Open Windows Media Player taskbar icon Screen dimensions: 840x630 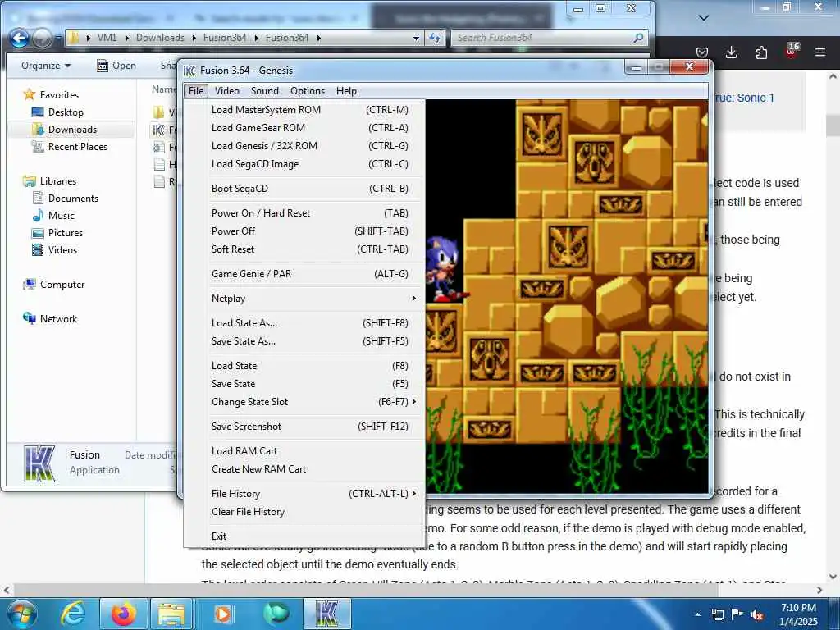pos(223,614)
